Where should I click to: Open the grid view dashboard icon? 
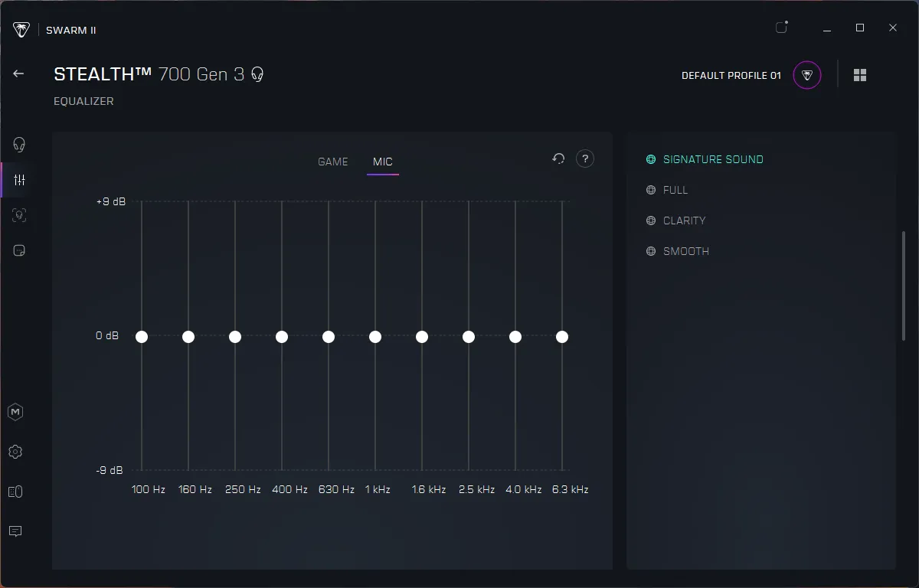[860, 75]
